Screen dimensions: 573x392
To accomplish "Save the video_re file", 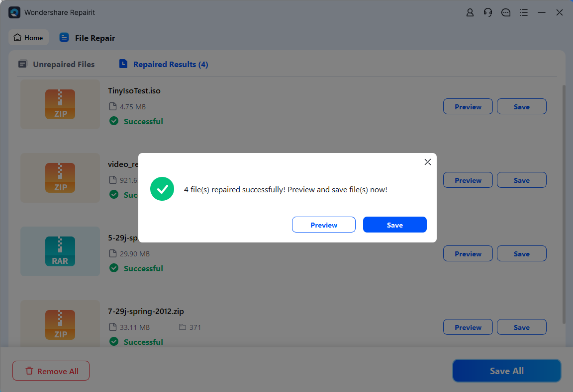I will coord(521,180).
